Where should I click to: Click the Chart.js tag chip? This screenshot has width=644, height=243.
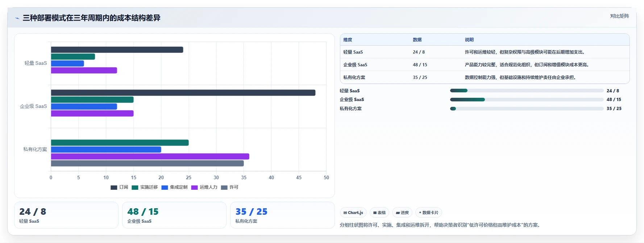click(x=353, y=213)
